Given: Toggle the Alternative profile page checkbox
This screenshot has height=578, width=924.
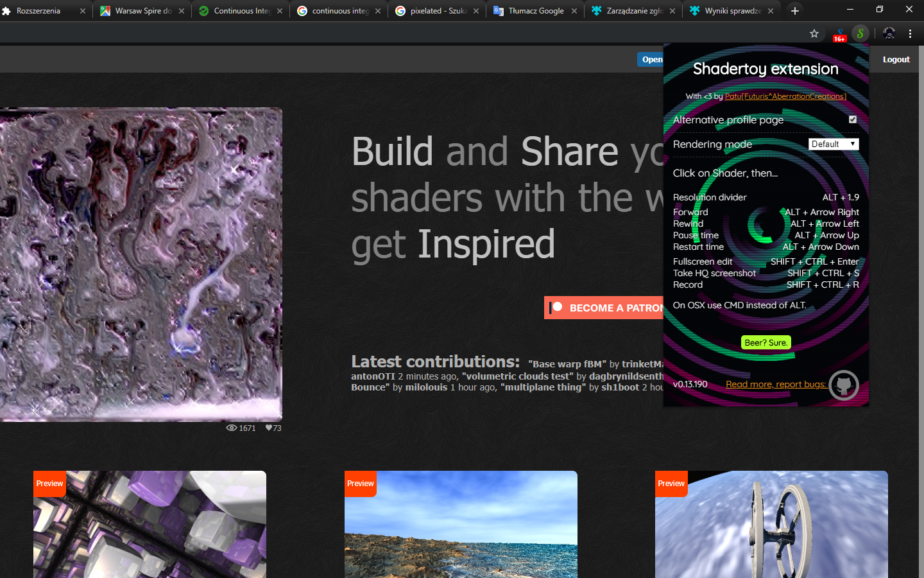Looking at the screenshot, I should (853, 119).
